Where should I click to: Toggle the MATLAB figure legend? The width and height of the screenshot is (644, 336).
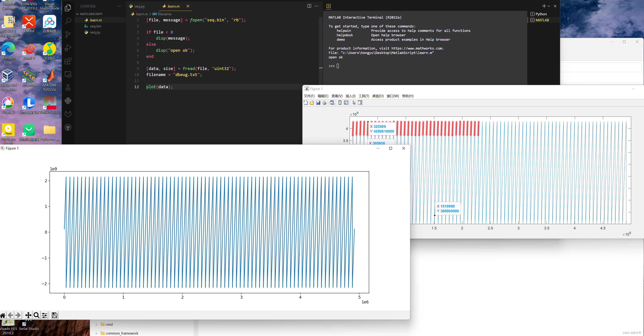[346, 103]
